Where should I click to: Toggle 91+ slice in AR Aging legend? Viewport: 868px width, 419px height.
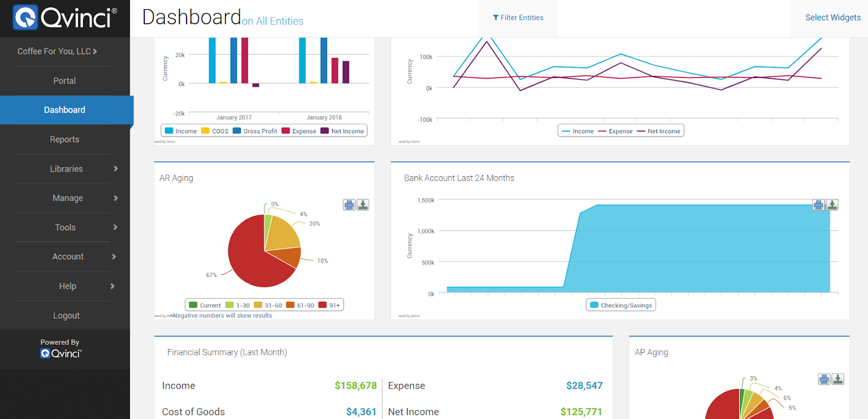click(x=329, y=305)
